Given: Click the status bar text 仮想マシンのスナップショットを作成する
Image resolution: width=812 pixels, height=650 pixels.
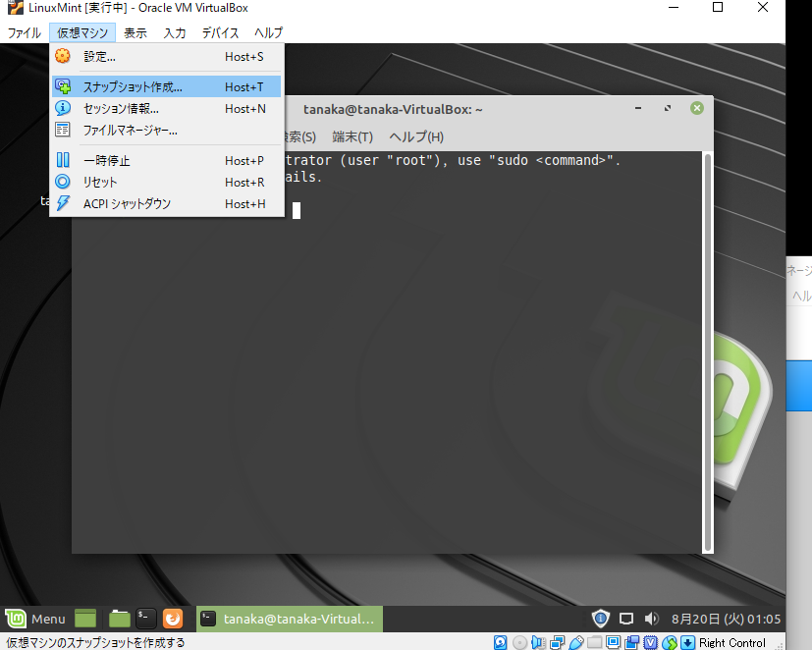Looking at the screenshot, I should [x=95, y=643].
